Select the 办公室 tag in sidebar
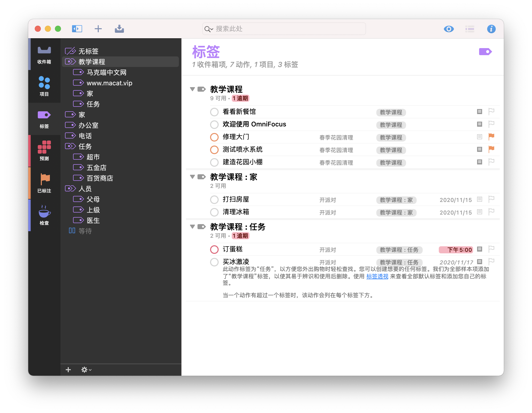The height and width of the screenshot is (413, 532). pyautogui.click(x=120, y=125)
